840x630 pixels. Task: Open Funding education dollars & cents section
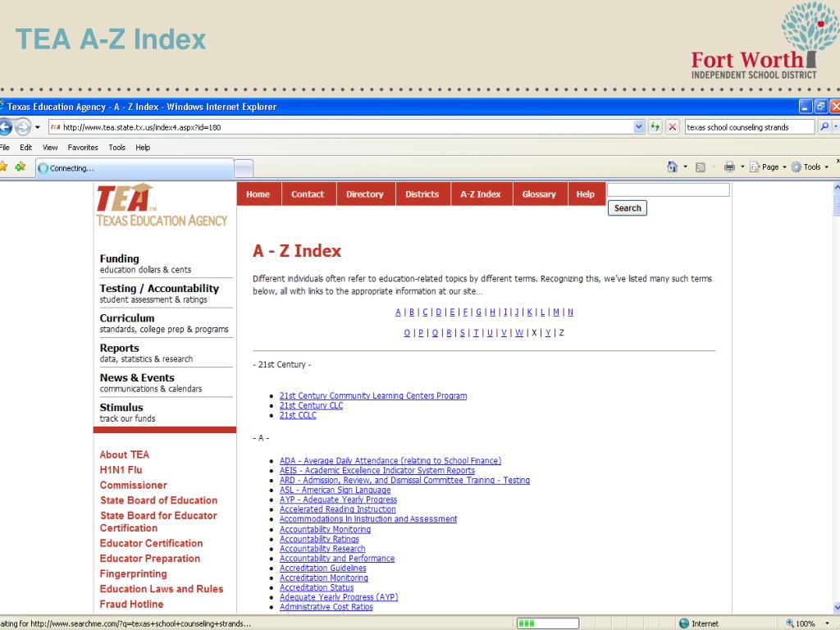tap(145, 263)
